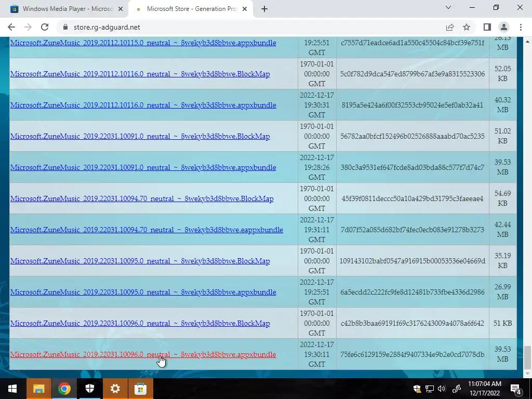Download ZuneMusic 2019.20112.10116.0 BlockMap
532x399 pixels.
coord(140,74)
